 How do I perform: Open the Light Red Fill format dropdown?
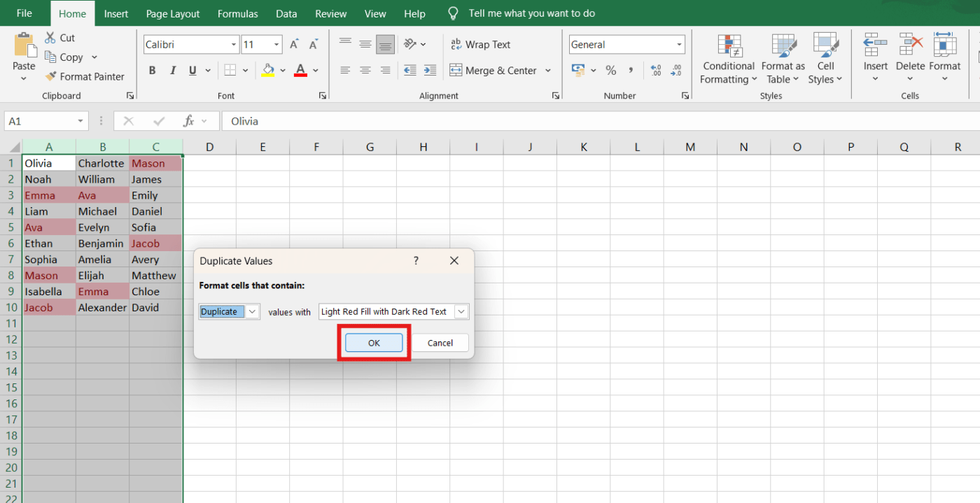click(x=461, y=311)
